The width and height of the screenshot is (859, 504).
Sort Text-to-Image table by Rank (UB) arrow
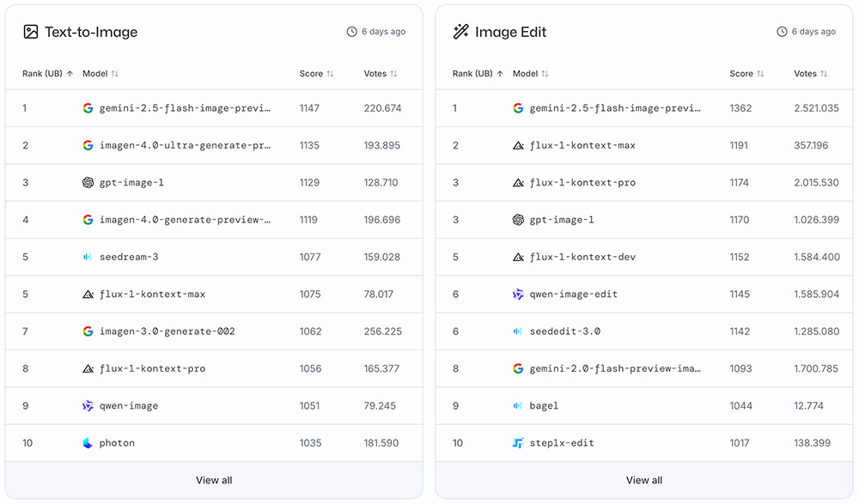pyautogui.click(x=70, y=74)
